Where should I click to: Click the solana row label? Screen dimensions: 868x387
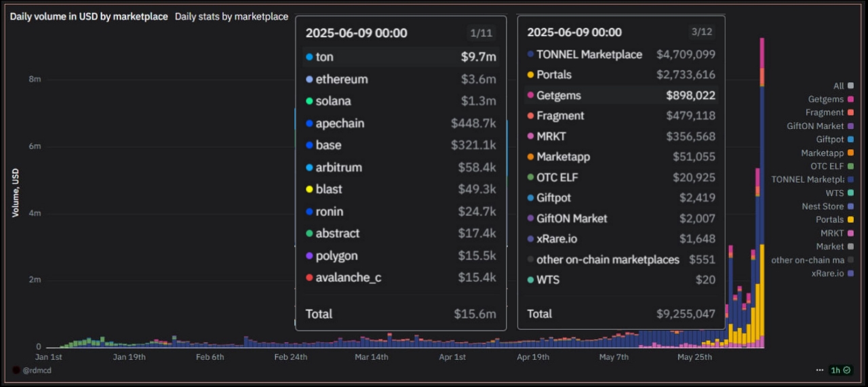333,101
